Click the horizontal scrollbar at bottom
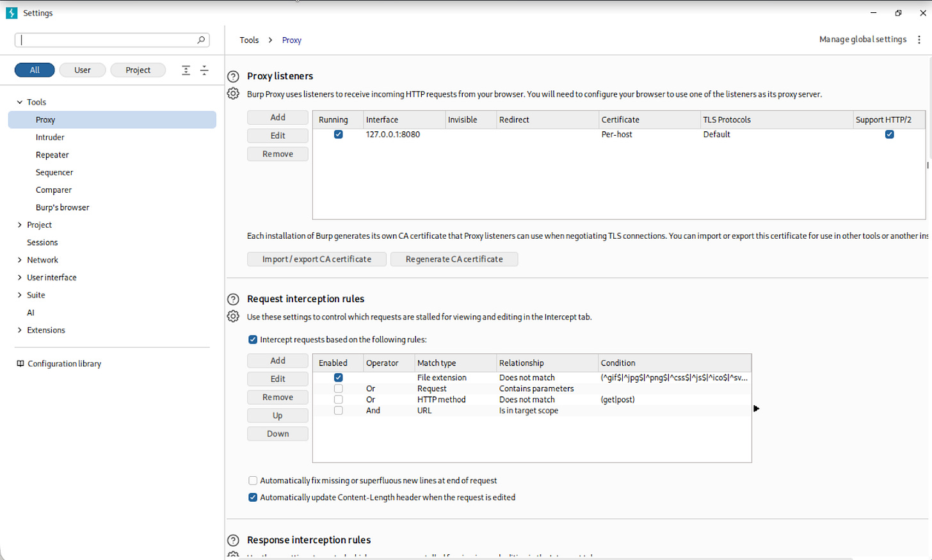Image resolution: width=932 pixels, height=560 pixels. [546, 558]
